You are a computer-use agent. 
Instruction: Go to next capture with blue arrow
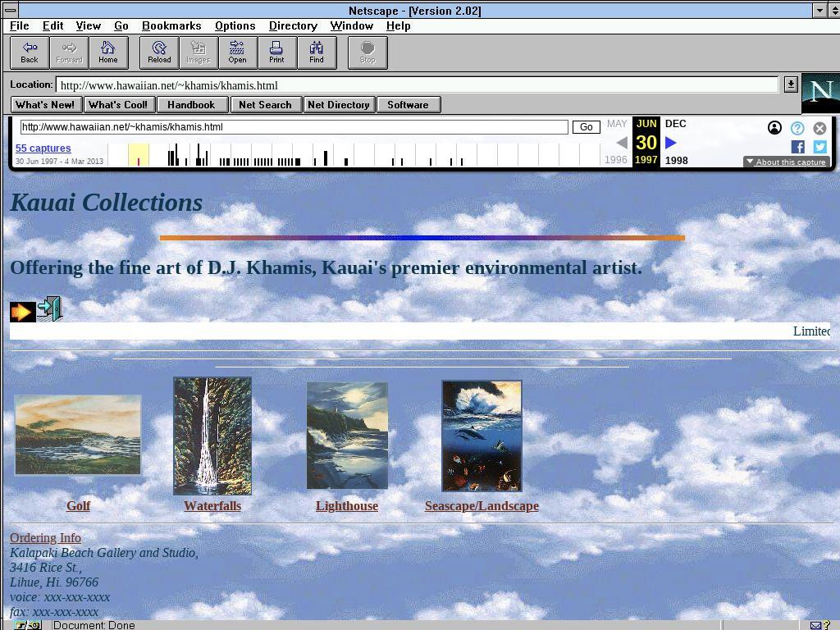click(671, 143)
